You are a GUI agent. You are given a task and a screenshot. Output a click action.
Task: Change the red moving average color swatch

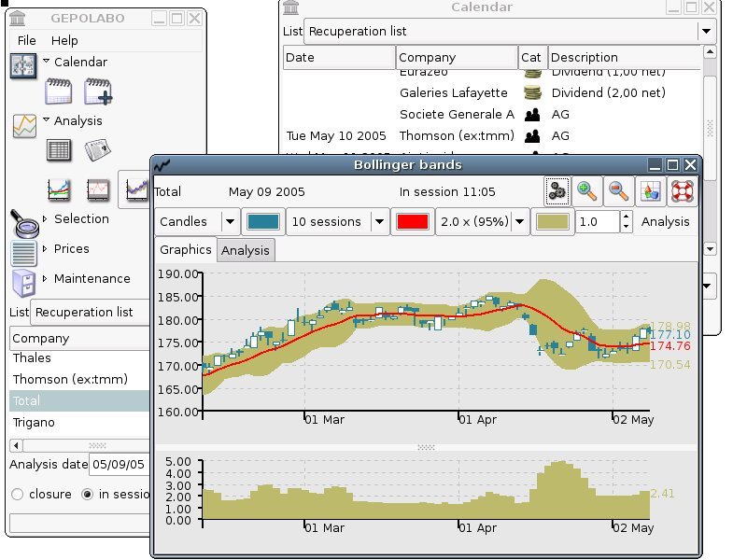413,221
